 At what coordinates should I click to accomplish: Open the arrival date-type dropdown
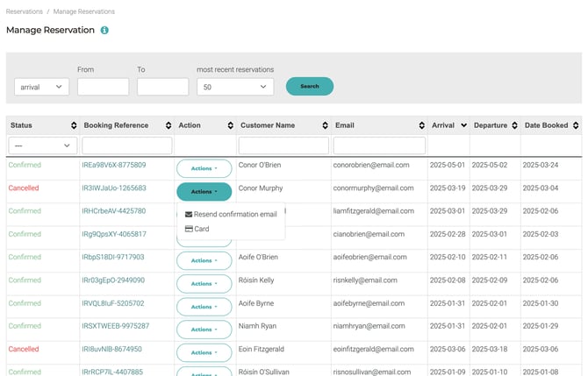(41, 87)
